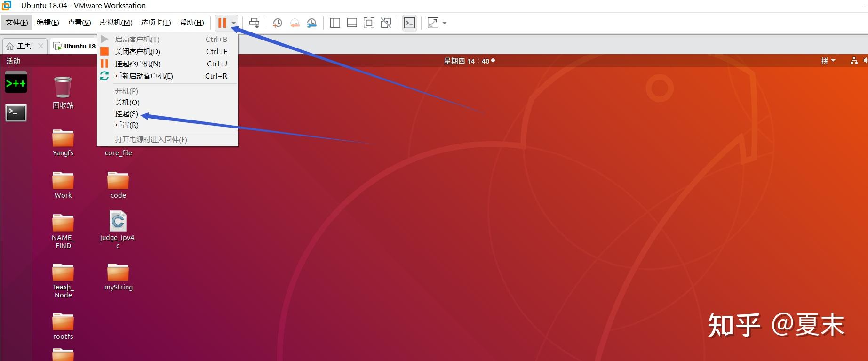Open the 编辑(E) menu
Screen dimensions: 868x361
click(48, 23)
